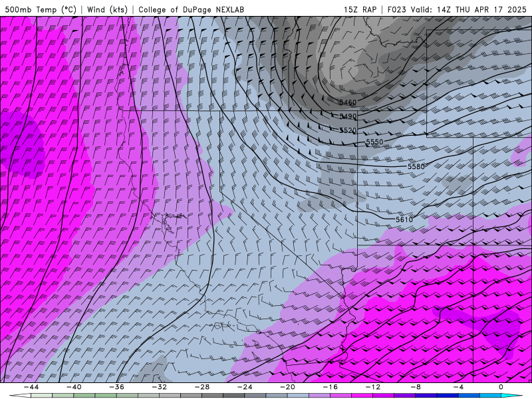Click 'College of DuPage NEXLAB' header text
The width and height of the screenshot is (532, 399).
[x=191, y=9]
